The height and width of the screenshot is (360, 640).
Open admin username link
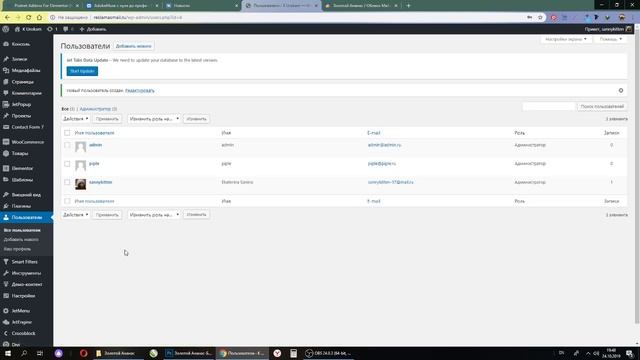(96, 145)
